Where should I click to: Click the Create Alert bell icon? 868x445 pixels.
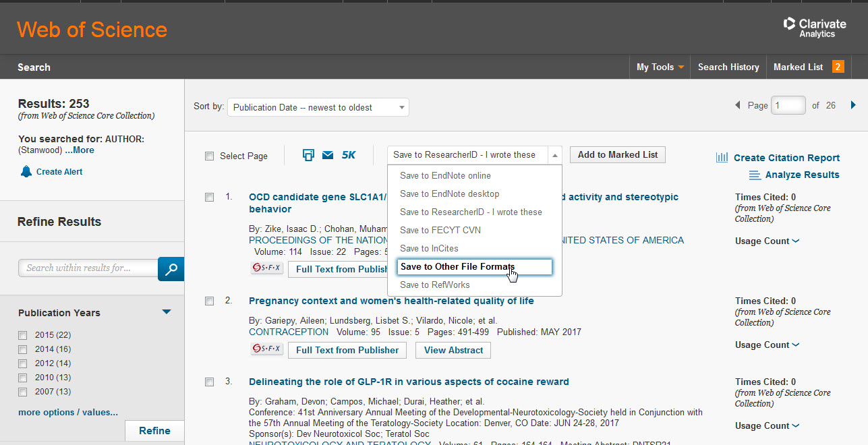point(26,171)
